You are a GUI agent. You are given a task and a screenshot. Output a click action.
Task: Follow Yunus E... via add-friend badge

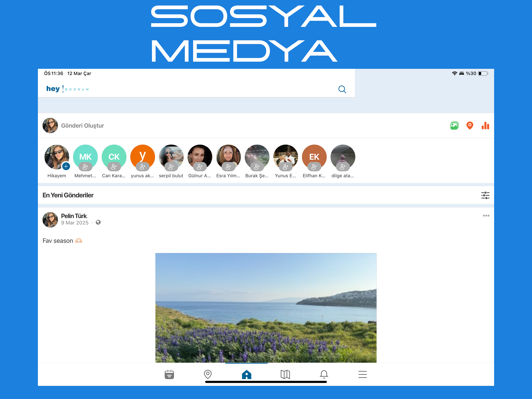click(x=286, y=166)
